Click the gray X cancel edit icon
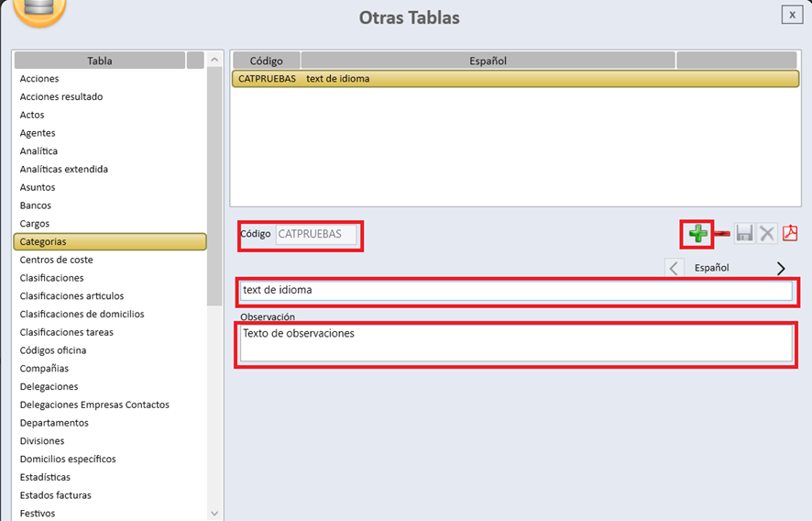Image resolution: width=812 pixels, height=521 pixels. [767, 234]
